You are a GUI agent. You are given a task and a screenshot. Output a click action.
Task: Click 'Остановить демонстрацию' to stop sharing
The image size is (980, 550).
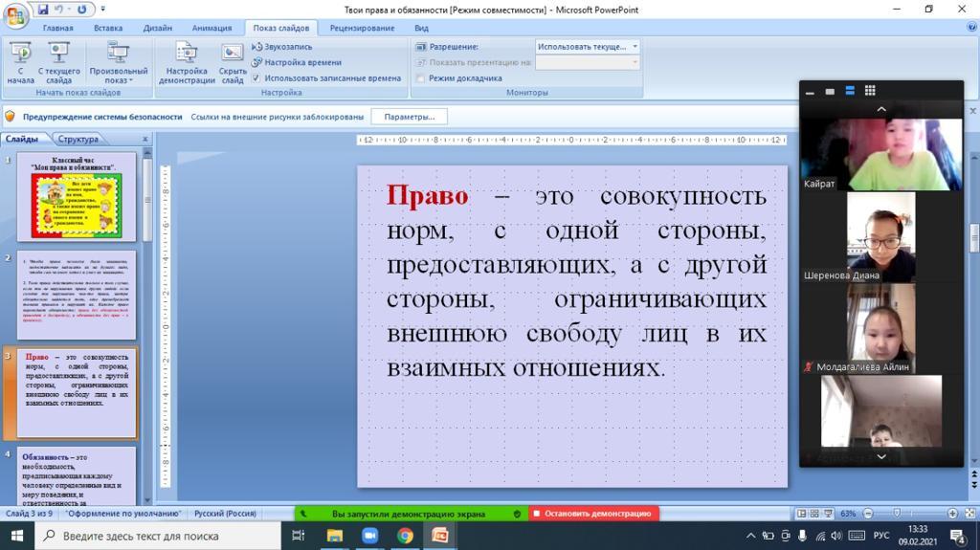(593, 514)
